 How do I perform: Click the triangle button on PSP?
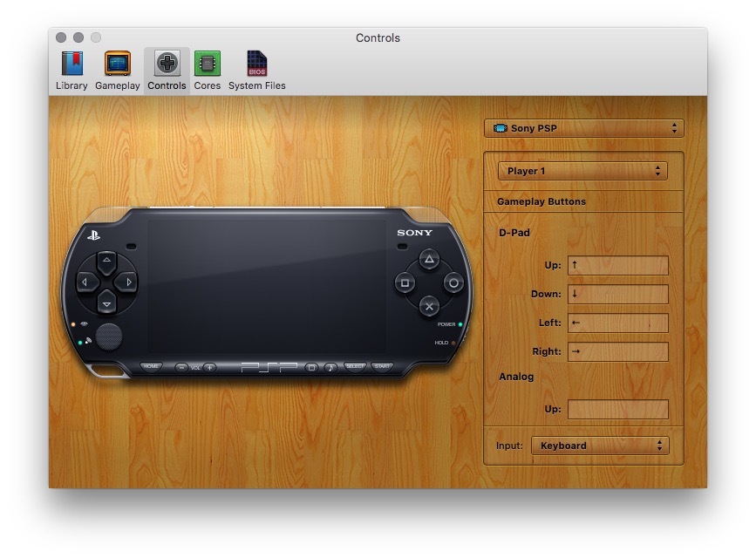[429, 260]
